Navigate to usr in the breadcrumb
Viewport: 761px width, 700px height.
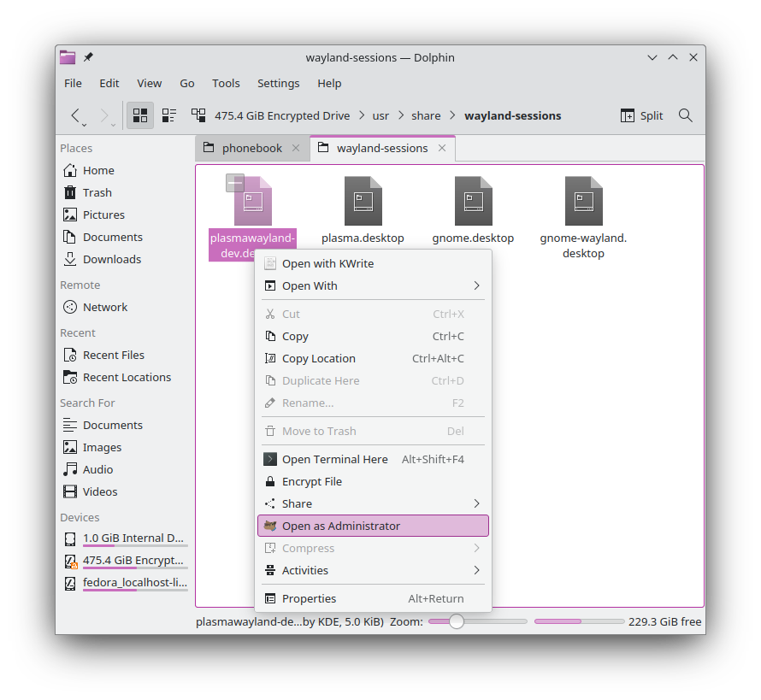[380, 115]
